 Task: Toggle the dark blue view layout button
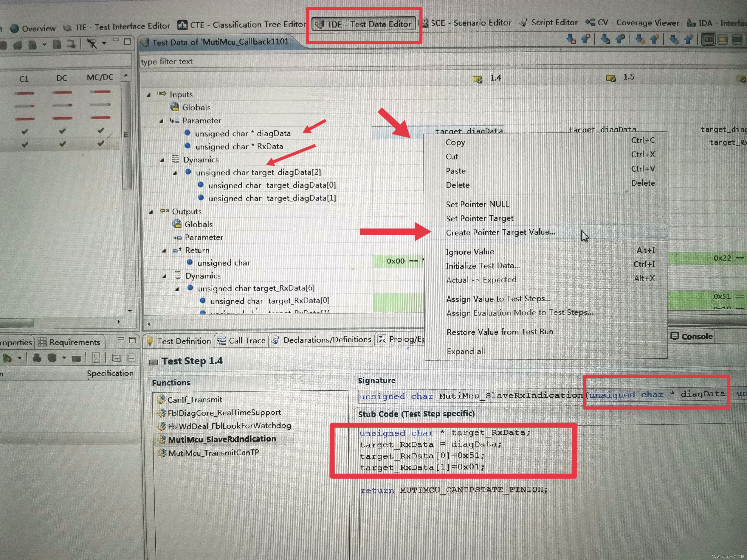coord(737,40)
